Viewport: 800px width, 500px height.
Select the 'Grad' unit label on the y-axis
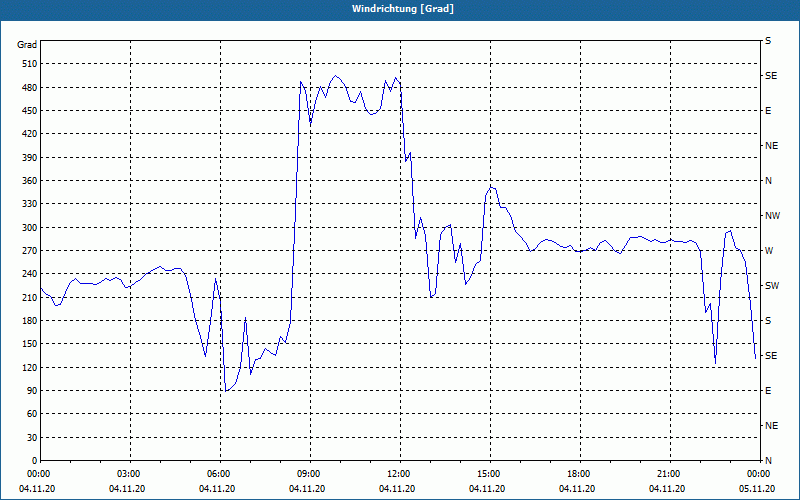point(27,45)
